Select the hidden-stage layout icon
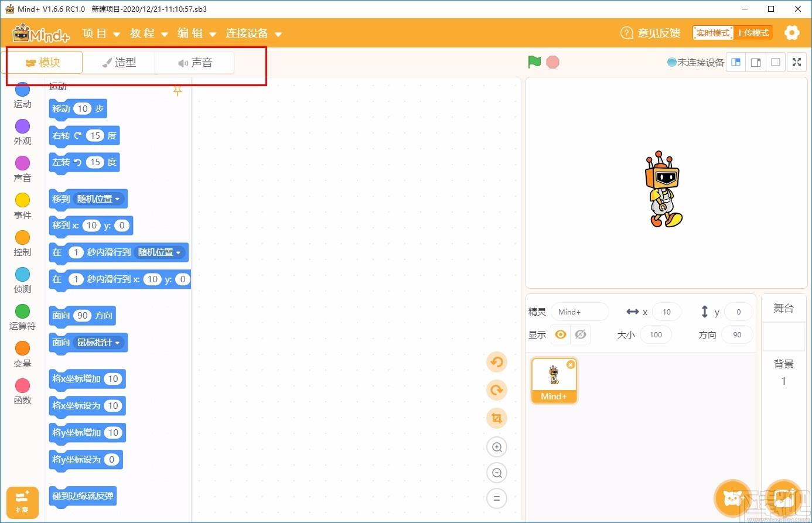The height and width of the screenshot is (523, 812). tap(776, 62)
